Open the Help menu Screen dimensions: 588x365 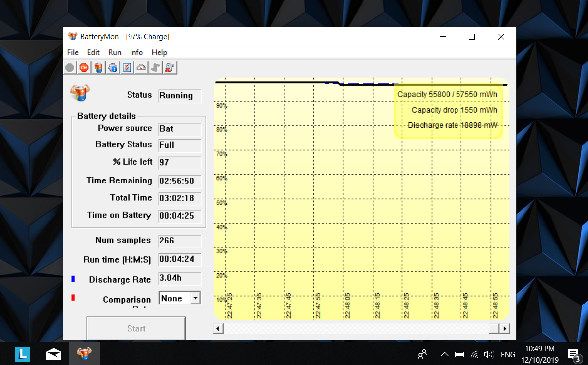pyautogui.click(x=159, y=52)
